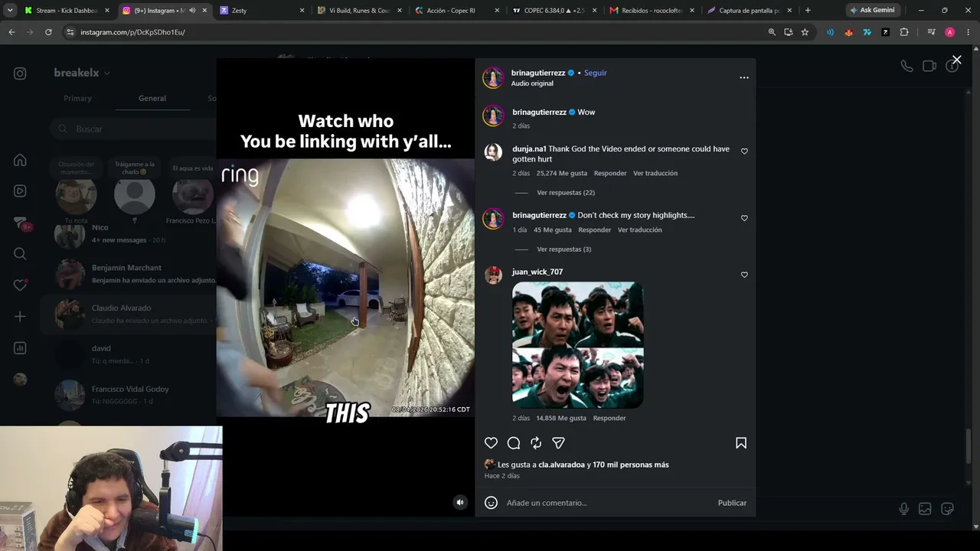Follow brinagutierrezz with Seguir

[x=595, y=73]
